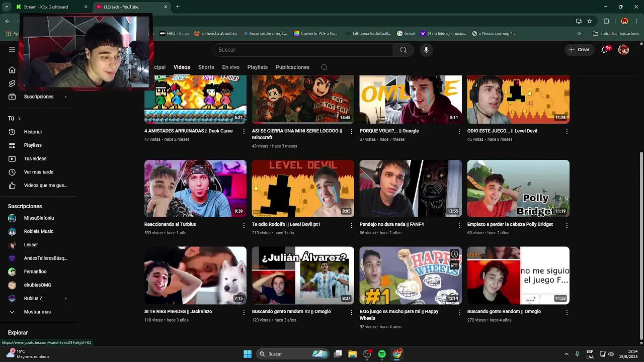Go to elrubiusOMG channel
The width and height of the screenshot is (644, 362).
[x=38, y=285]
